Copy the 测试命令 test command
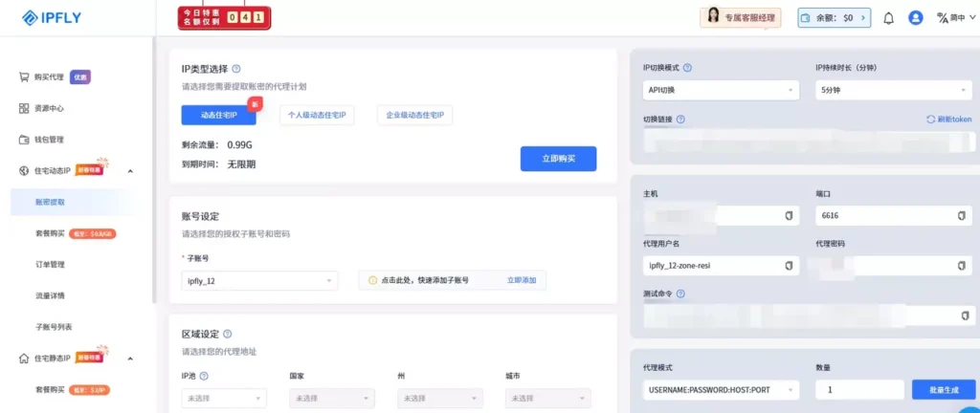This screenshot has width=980, height=413. pyautogui.click(x=966, y=316)
